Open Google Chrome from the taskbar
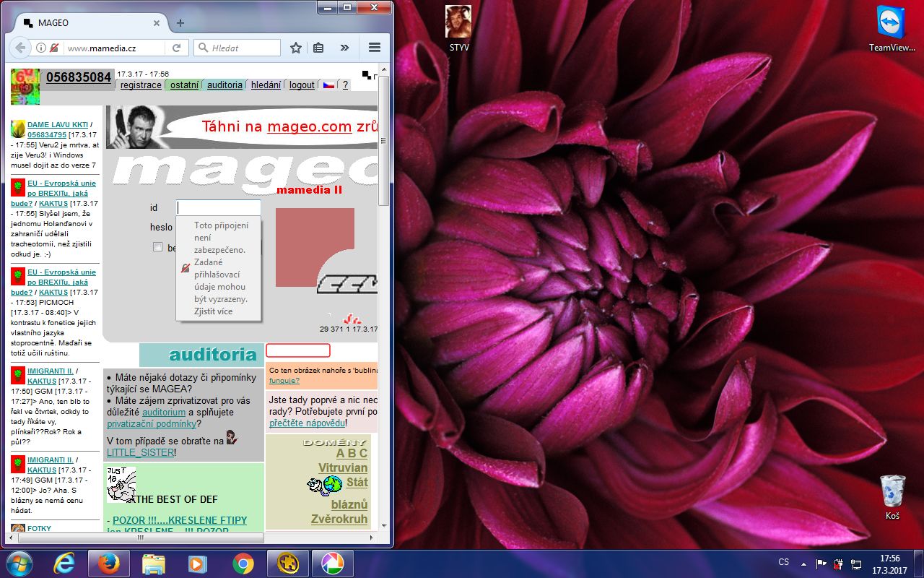Image resolution: width=924 pixels, height=578 pixels. (243, 564)
